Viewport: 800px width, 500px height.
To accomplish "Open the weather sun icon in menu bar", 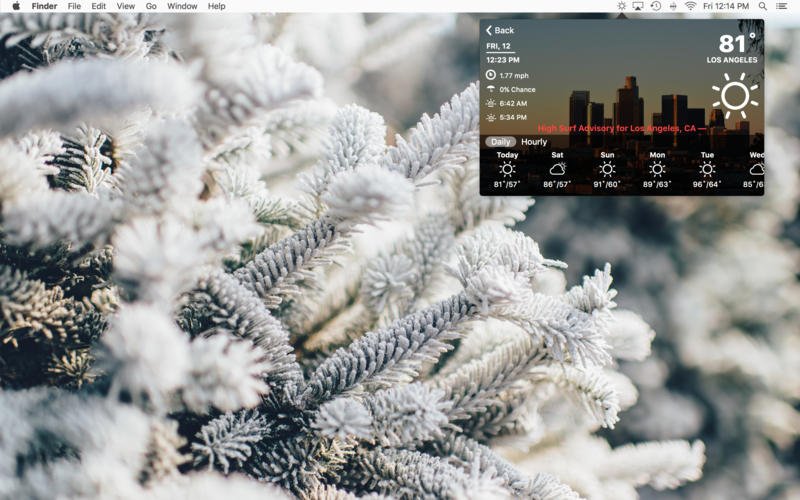I will coord(621,6).
